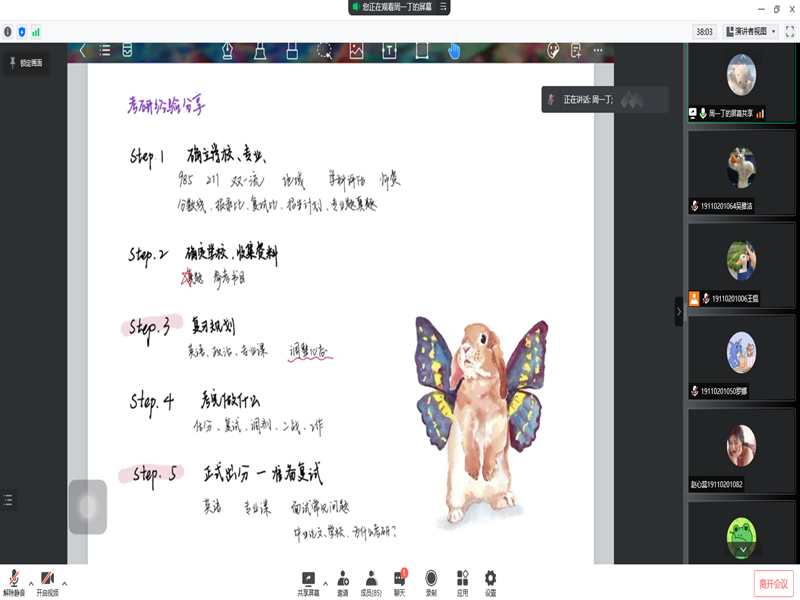Click the Leave Meeting (离开会议) button
The width and height of the screenshot is (800, 600).
click(x=772, y=583)
